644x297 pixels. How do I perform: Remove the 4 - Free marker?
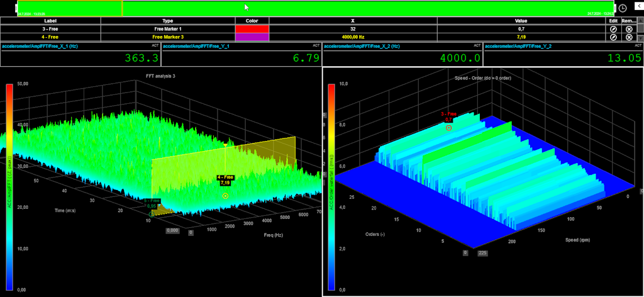click(x=629, y=37)
